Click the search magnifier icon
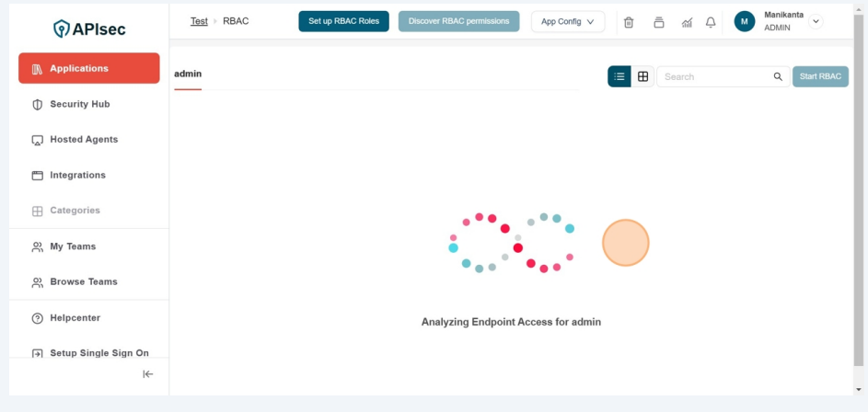The image size is (868, 412). (x=778, y=77)
